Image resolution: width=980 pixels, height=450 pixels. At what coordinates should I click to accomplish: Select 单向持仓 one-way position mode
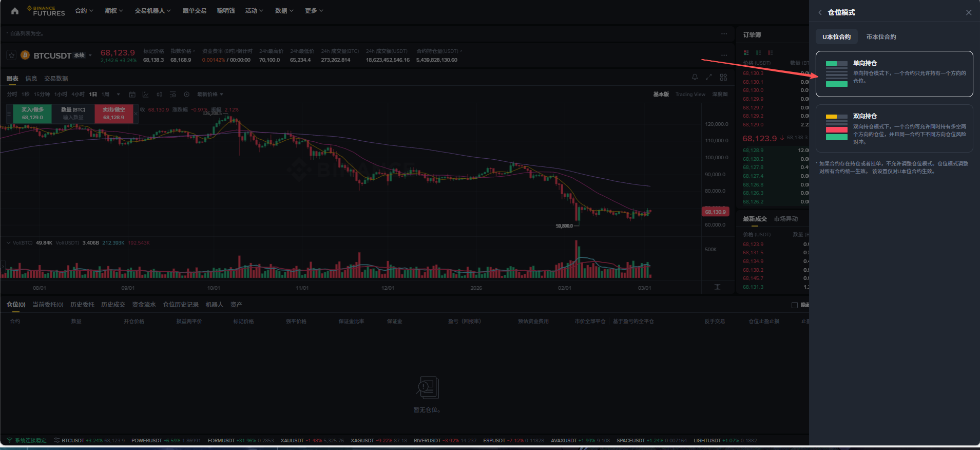pos(894,74)
